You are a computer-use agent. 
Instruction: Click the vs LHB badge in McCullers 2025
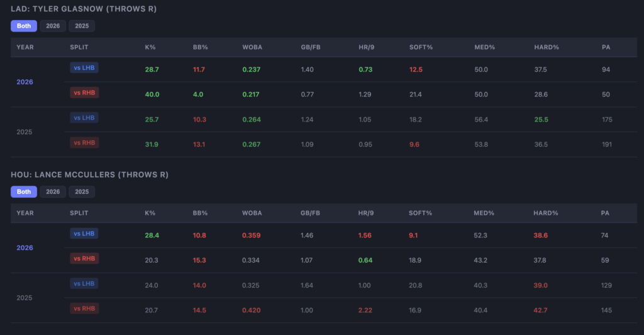(x=84, y=283)
